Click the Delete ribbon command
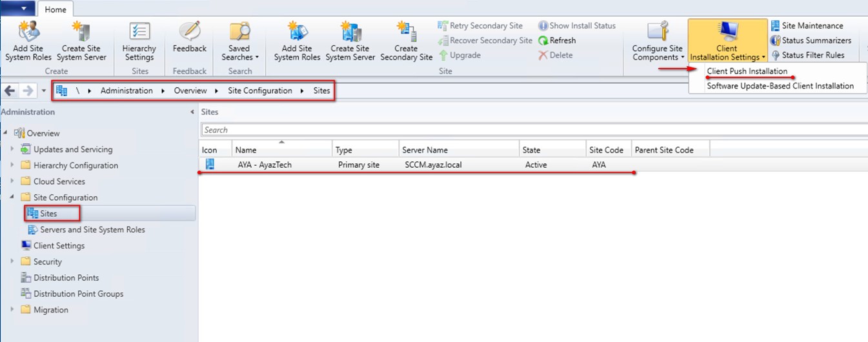 [556, 55]
